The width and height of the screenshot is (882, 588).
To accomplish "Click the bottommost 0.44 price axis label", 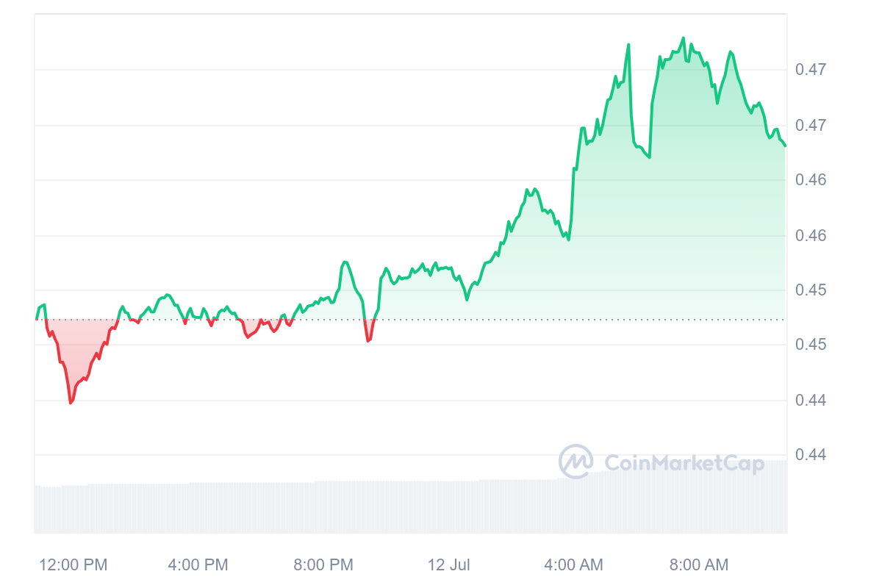I will (x=811, y=455).
